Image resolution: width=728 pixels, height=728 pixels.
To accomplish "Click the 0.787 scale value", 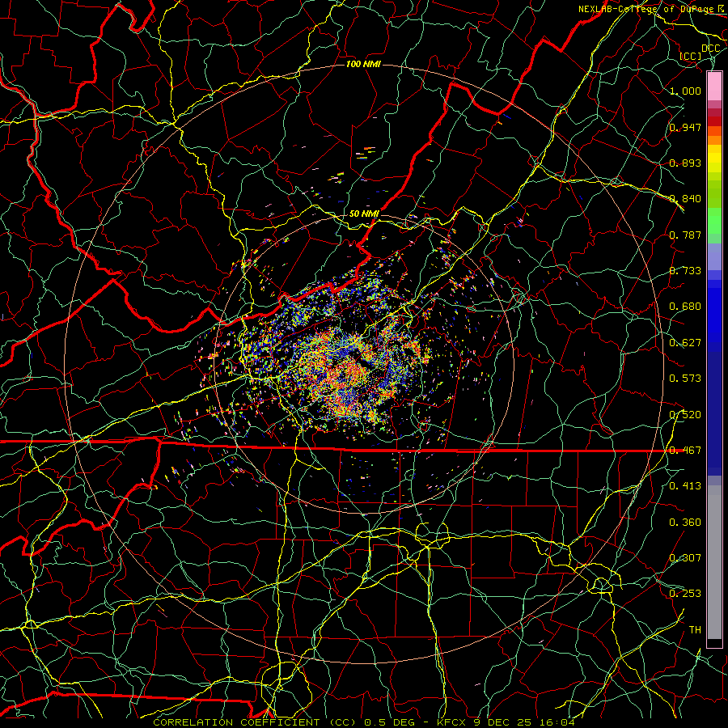I will (x=685, y=235).
